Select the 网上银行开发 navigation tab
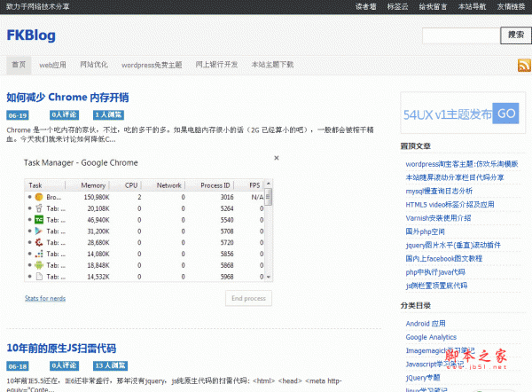This screenshot has width=532, height=392. (x=216, y=65)
